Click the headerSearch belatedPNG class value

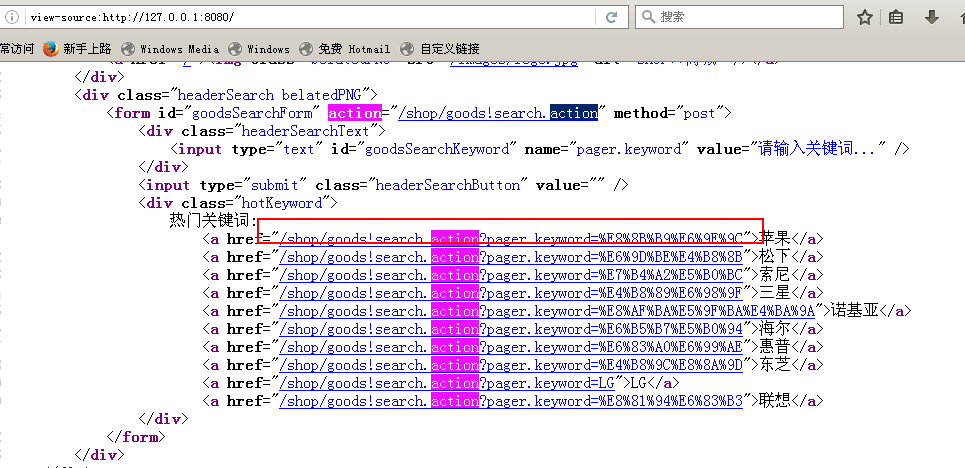point(272,95)
